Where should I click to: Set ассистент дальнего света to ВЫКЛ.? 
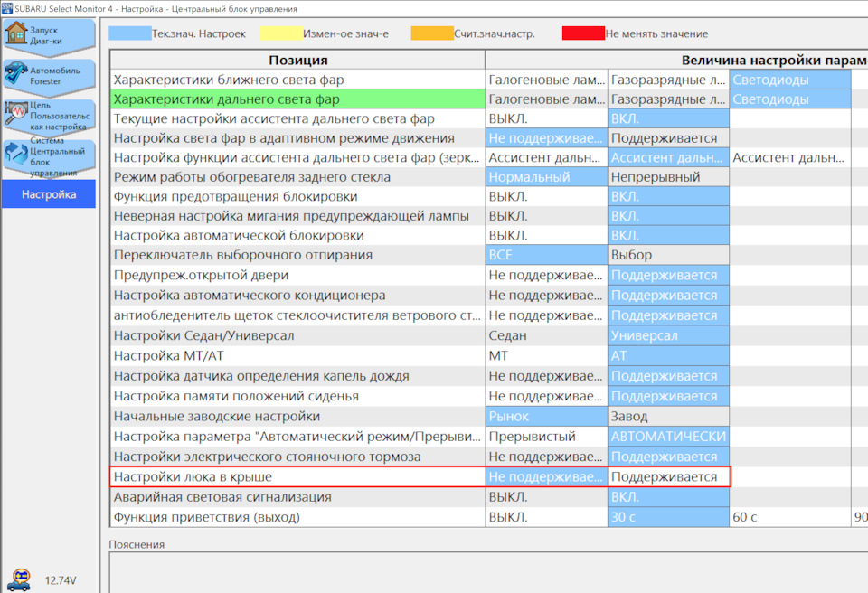546,118
